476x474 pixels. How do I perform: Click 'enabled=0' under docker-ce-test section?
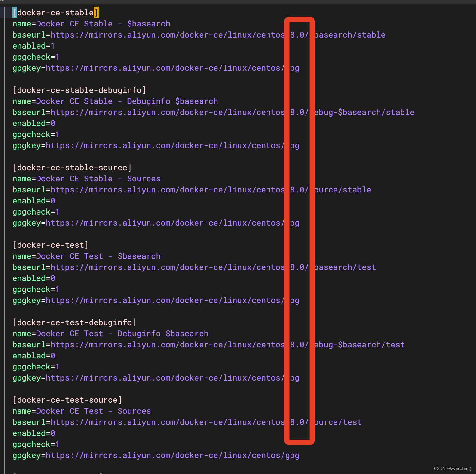click(34, 278)
